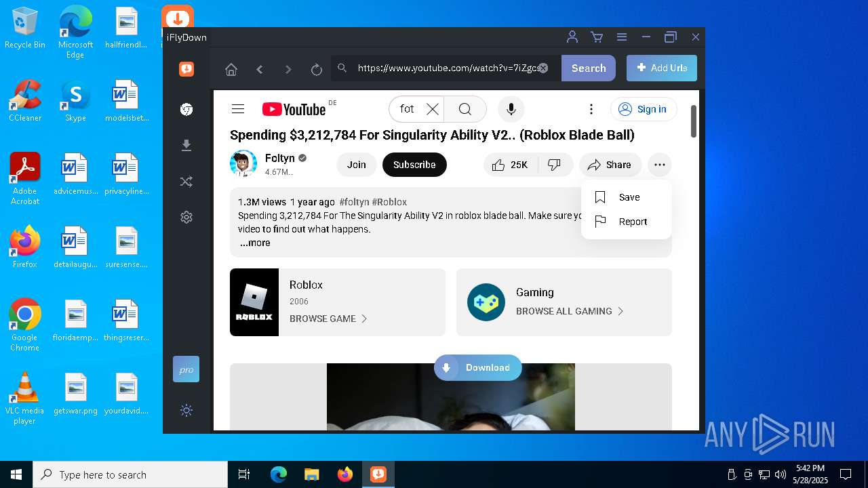Select the Recycle Bin desktop icon

25,28
